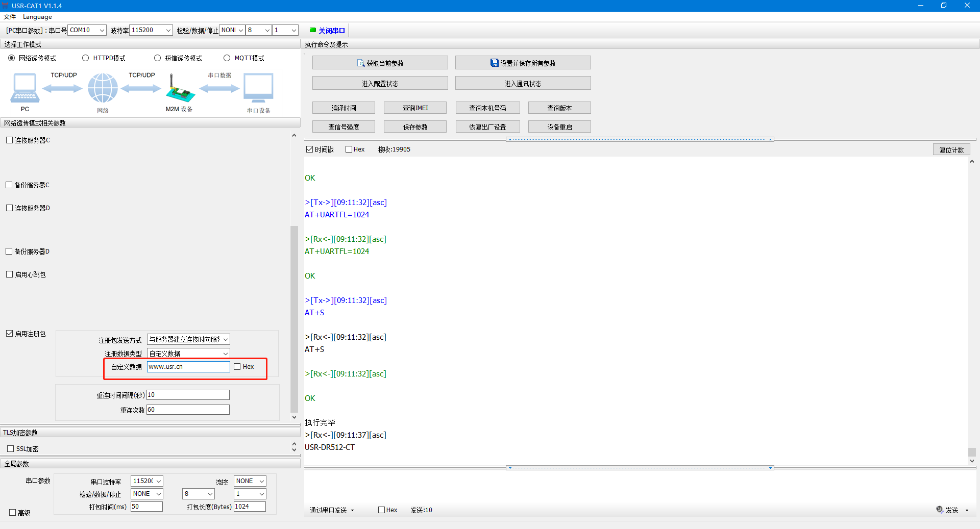The width and height of the screenshot is (980, 529).
Task: Toggle the timestamp checkbox
Action: 309,149
